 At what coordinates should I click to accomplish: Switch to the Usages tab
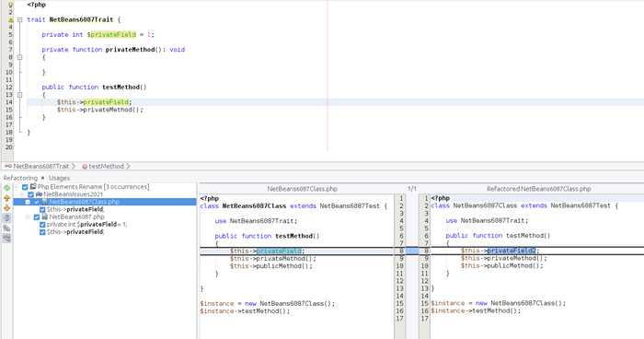[59, 178]
